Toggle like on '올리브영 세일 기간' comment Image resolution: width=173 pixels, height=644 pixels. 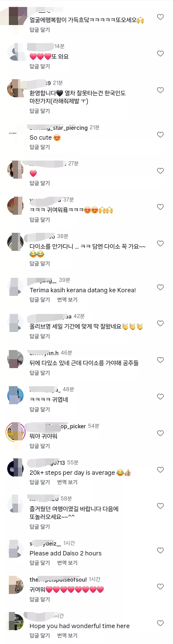tap(160, 324)
